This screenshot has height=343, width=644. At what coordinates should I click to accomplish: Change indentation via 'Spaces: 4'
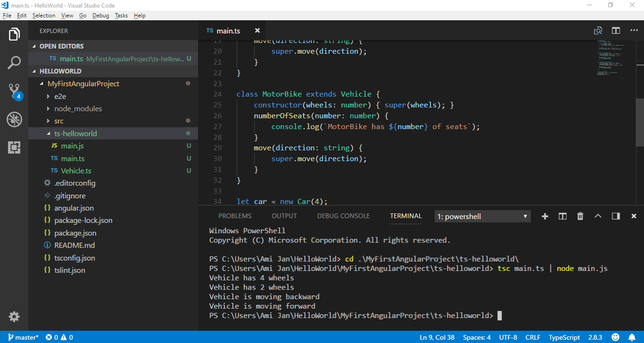[477, 337]
